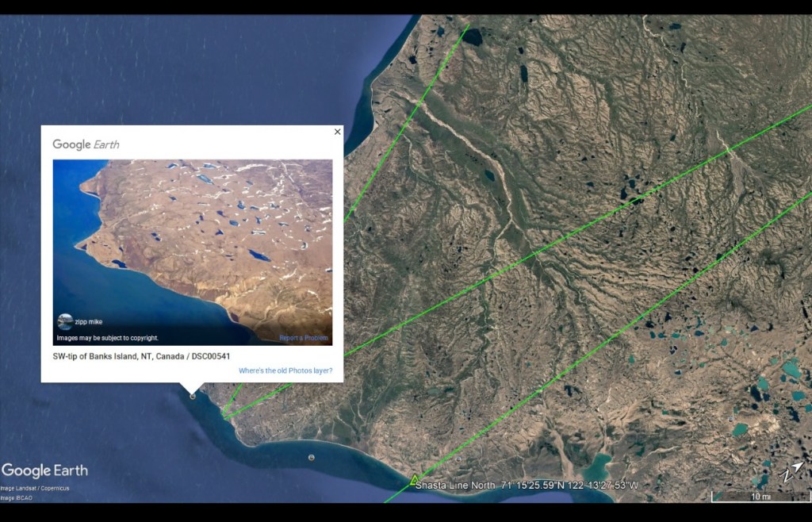Open the Where's the old Photos layer link
This screenshot has width=812, height=522.
285,370
